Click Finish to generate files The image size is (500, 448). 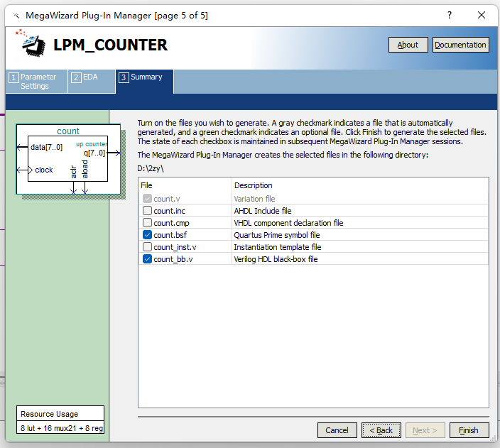(469, 430)
